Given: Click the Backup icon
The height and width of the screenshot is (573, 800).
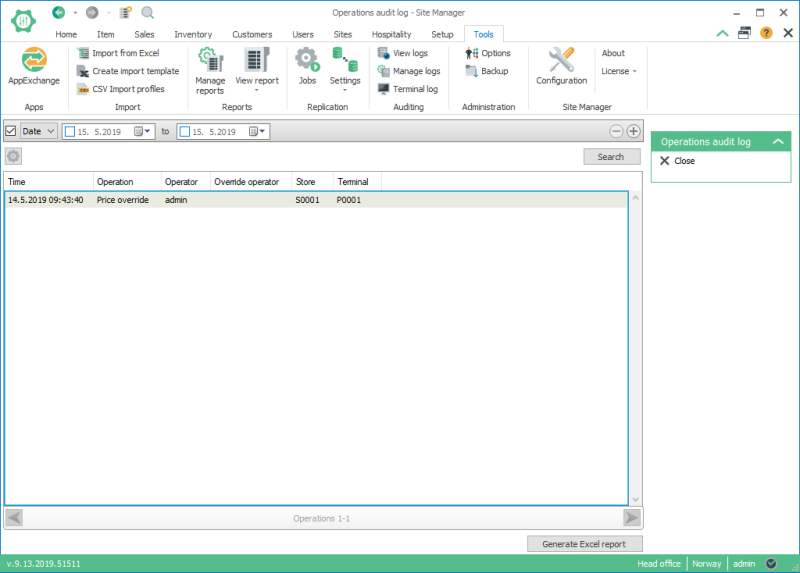Looking at the screenshot, I should click(472, 71).
